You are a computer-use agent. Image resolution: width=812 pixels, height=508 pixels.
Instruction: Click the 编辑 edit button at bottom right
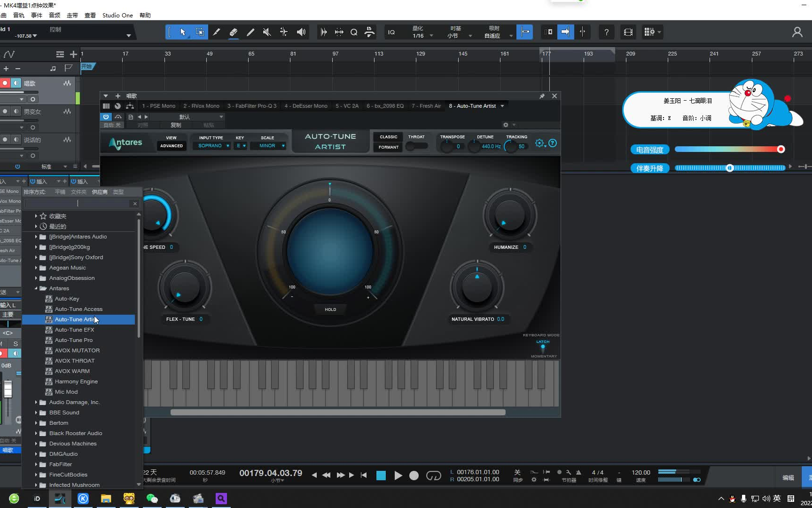[x=788, y=477]
